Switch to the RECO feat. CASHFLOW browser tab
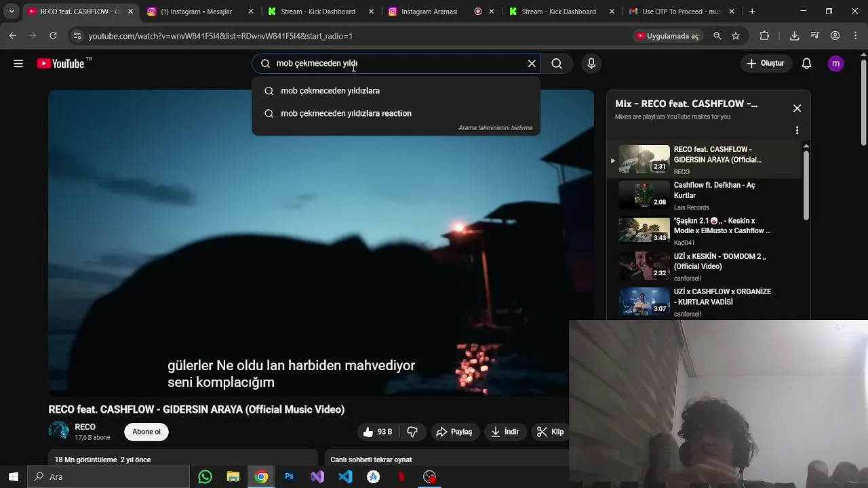 tap(80, 12)
